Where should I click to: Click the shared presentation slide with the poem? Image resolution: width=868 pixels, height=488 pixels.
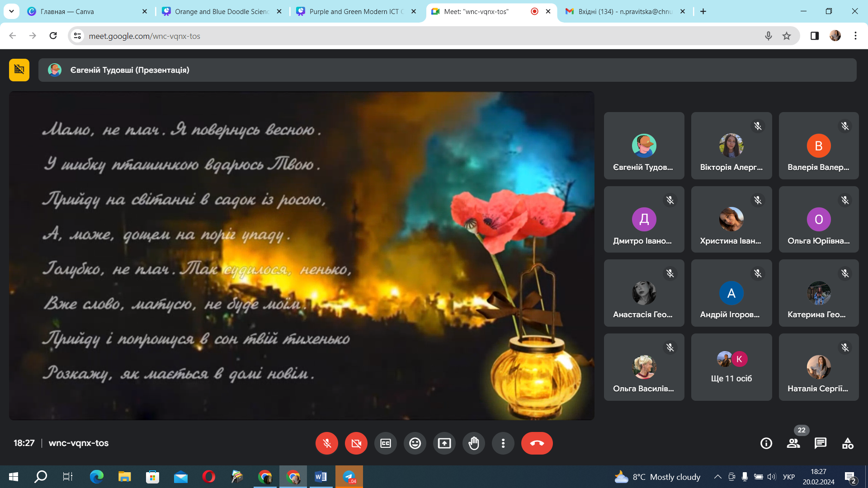(302, 256)
